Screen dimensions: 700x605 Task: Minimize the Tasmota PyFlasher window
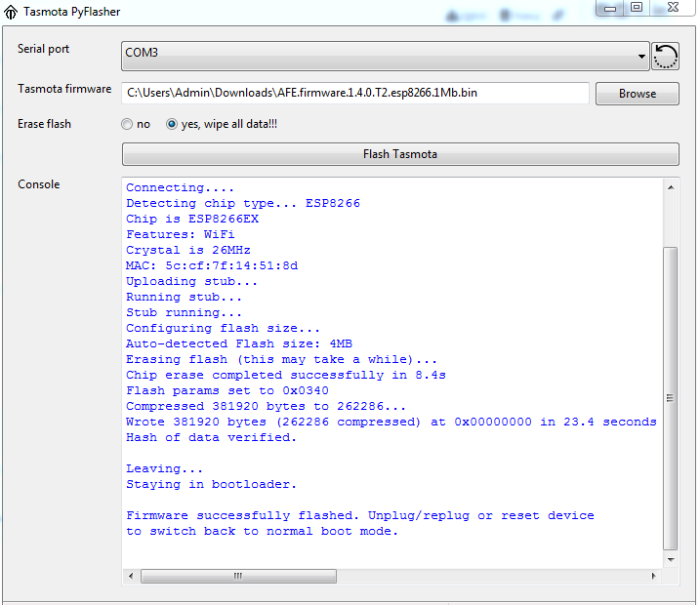pos(610,8)
